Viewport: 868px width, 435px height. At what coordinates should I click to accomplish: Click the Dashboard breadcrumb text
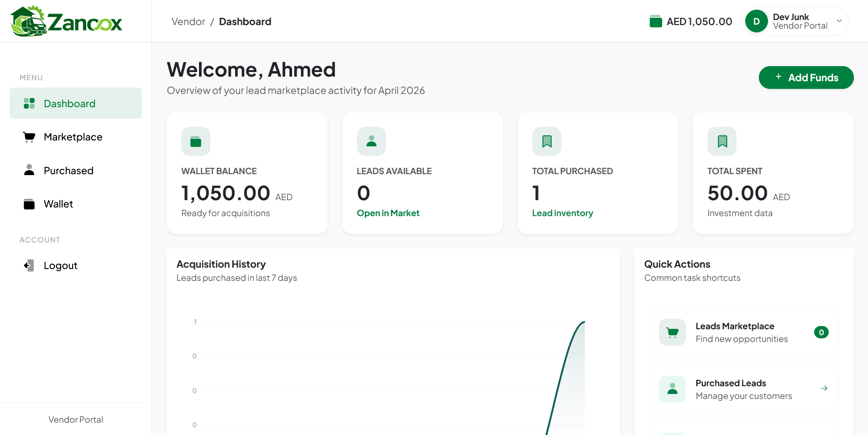(245, 21)
